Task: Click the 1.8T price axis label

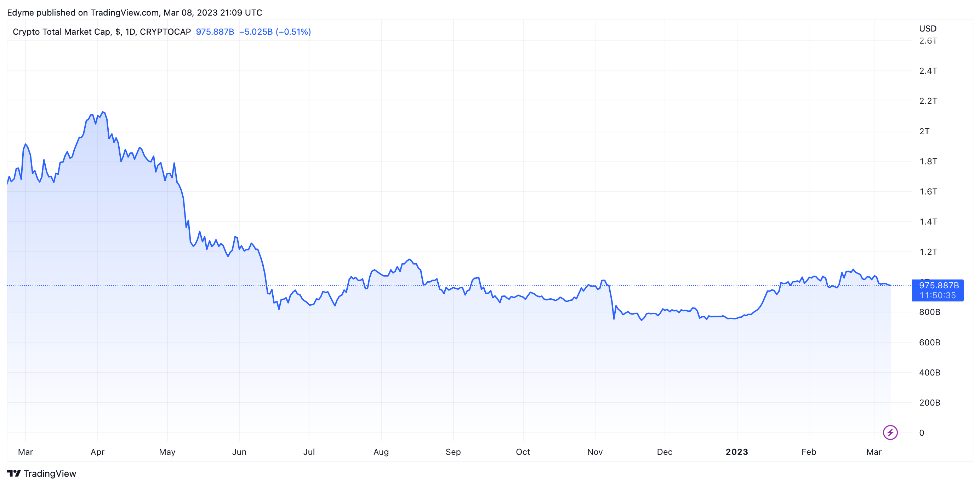Action: [x=928, y=162]
